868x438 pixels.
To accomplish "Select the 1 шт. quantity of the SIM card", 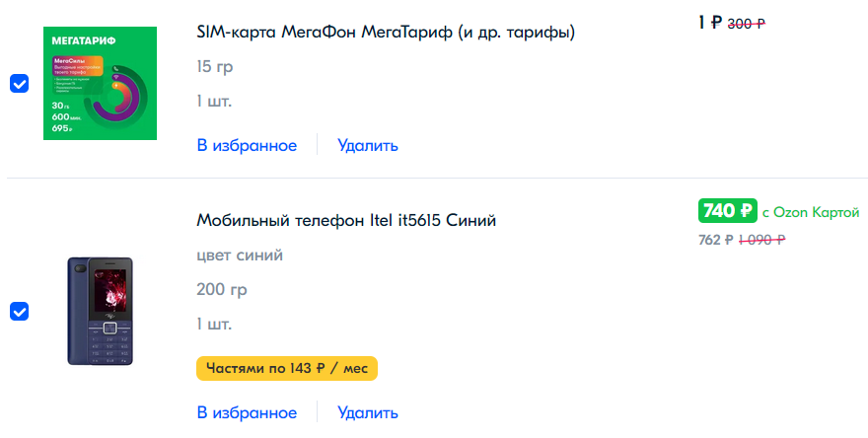I will (x=214, y=102).
